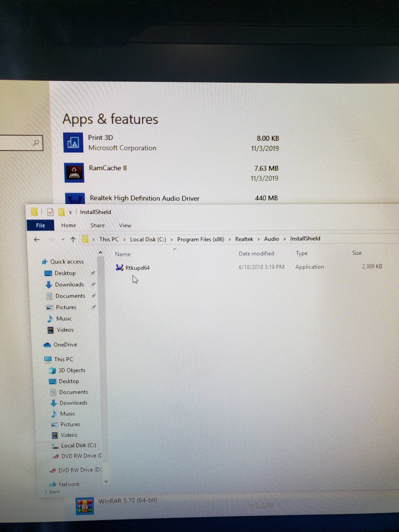Open the View ribbon tab
This screenshot has width=399, height=532.
tap(125, 225)
